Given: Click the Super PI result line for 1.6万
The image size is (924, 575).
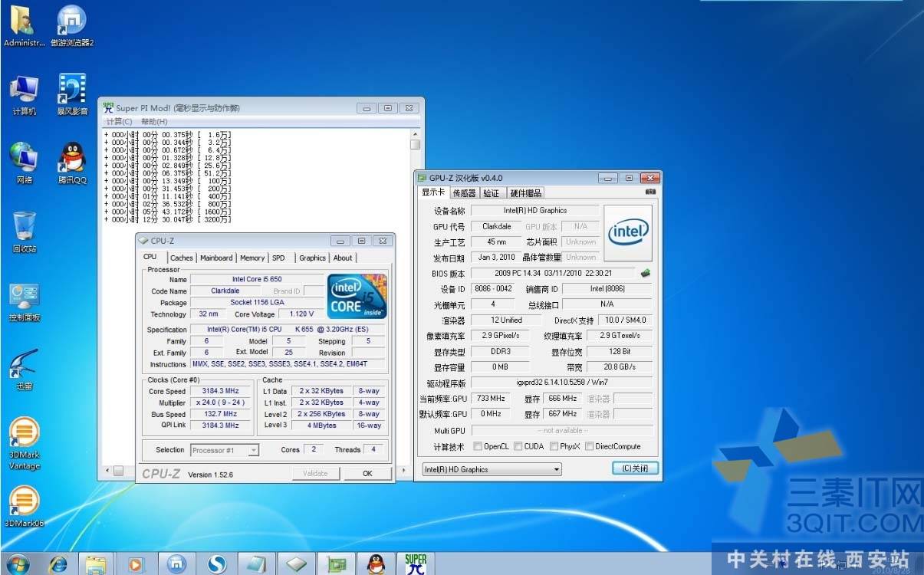Looking at the screenshot, I should tap(168, 135).
